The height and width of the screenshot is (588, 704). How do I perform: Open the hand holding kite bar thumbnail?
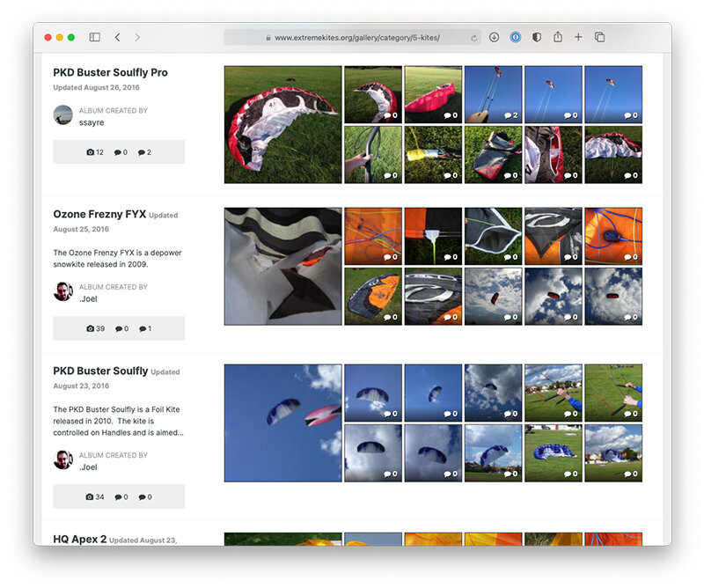373,155
